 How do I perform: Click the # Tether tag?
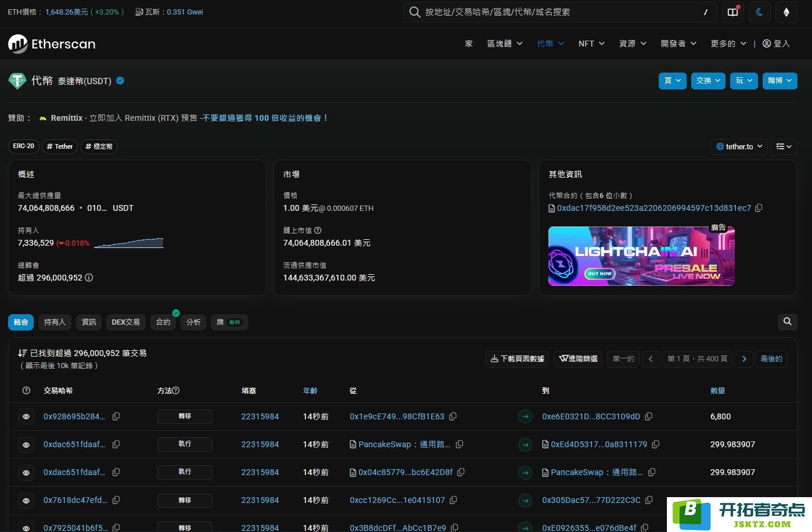(60, 146)
